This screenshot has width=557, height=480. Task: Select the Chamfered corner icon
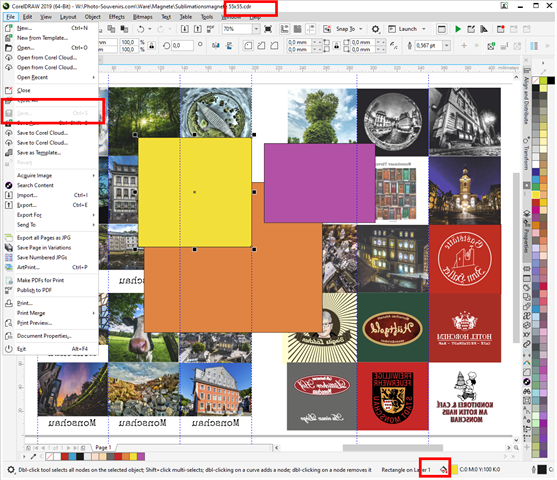274,45
